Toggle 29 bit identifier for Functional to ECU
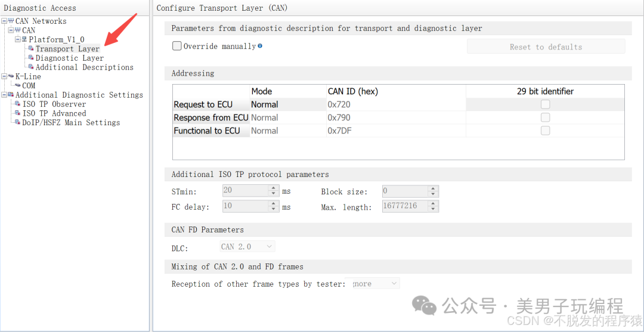 (x=545, y=131)
